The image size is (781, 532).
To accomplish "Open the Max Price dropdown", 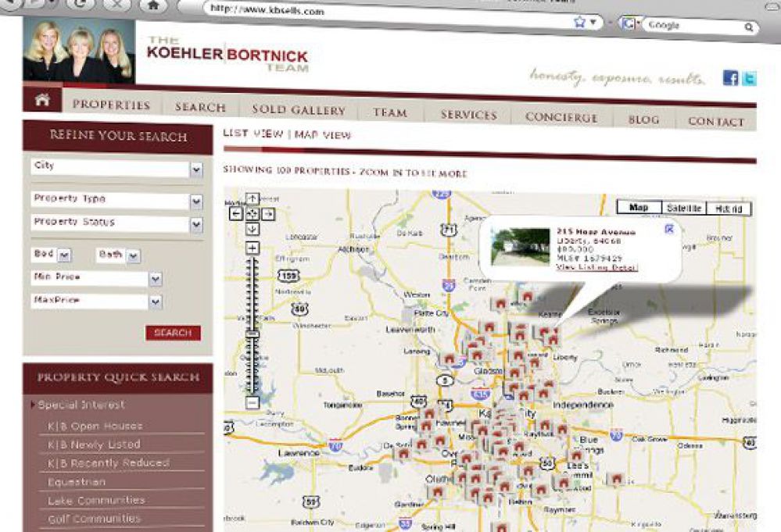I will 156,302.
